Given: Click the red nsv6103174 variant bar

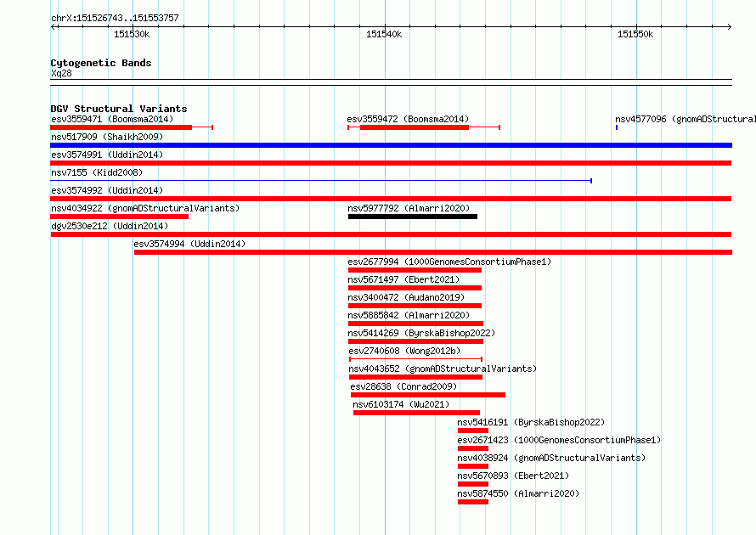Looking at the screenshot, I should coord(416,413).
